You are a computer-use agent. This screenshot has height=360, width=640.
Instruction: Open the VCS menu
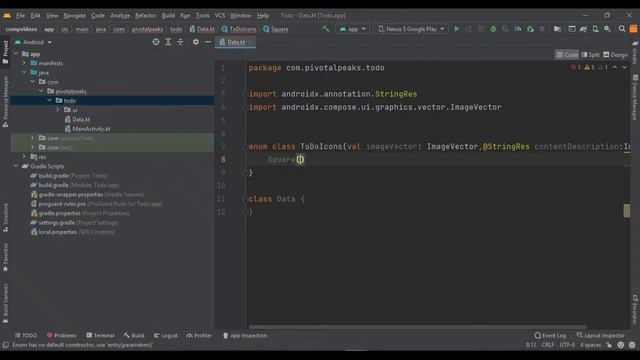(220, 16)
